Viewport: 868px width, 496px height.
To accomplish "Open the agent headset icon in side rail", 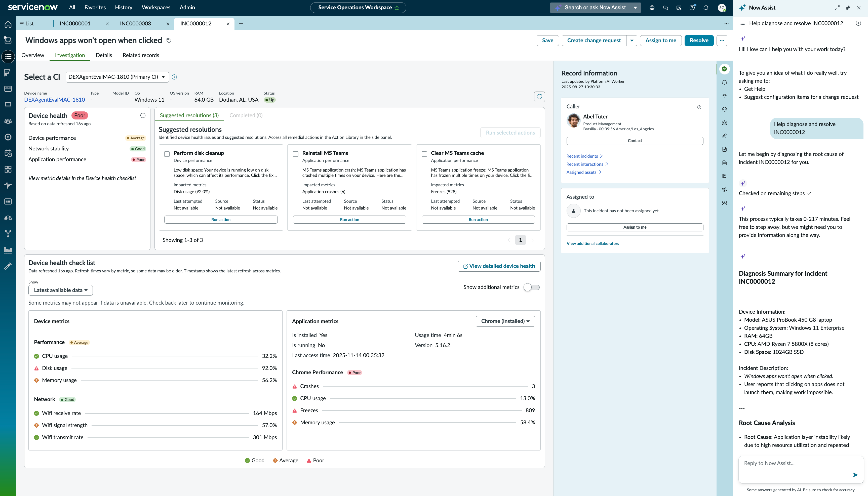I will (x=724, y=109).
